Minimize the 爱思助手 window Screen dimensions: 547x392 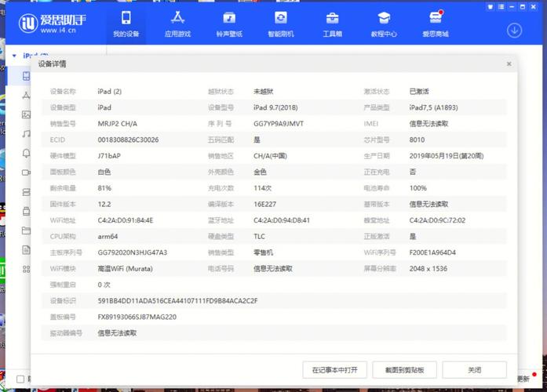coord(512,6)
